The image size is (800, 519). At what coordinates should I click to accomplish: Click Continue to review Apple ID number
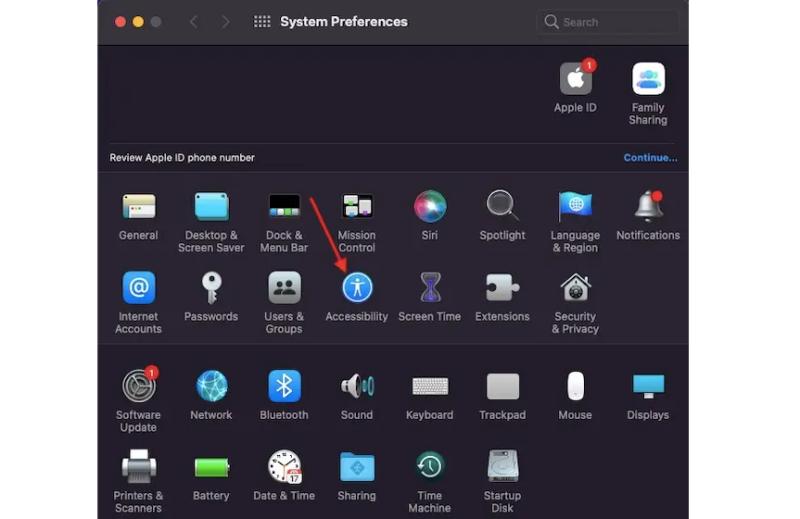650,158
